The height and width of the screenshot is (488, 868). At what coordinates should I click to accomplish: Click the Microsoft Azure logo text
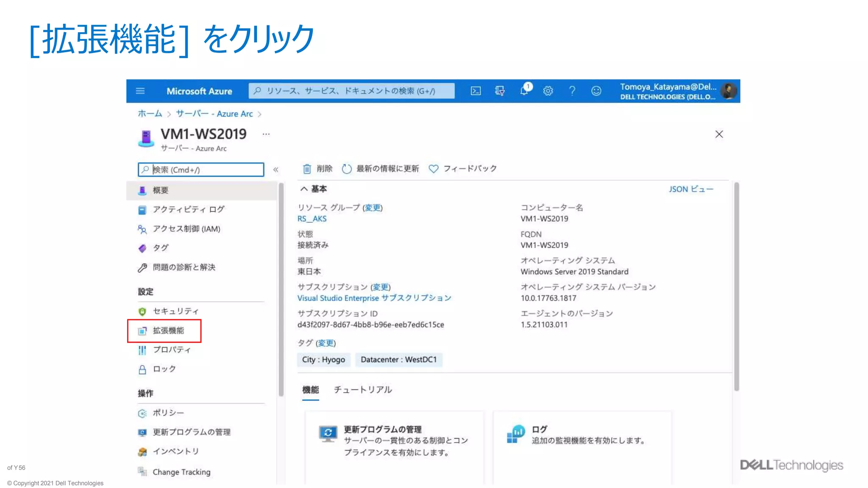(199, 91)
